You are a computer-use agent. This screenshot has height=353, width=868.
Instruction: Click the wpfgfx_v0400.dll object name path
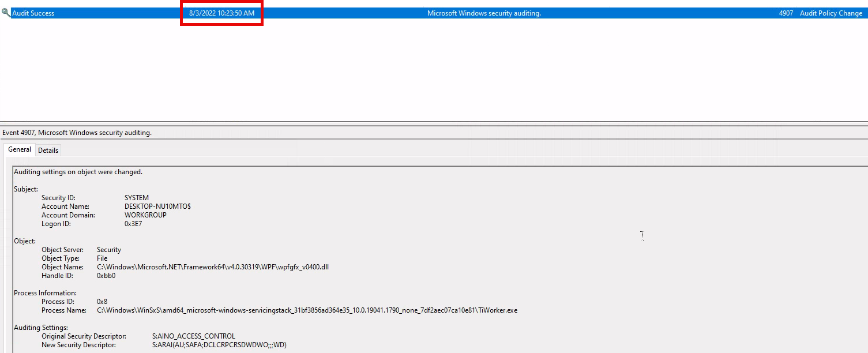coord(213,267)
